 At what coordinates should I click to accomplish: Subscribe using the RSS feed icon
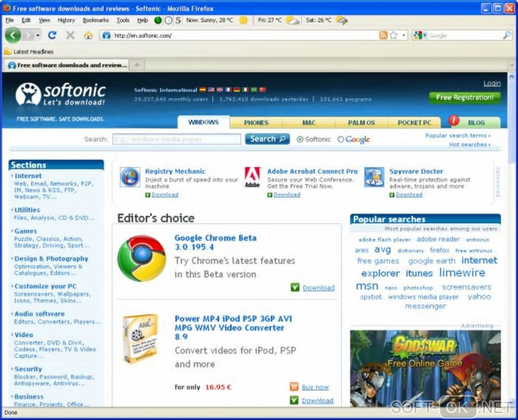383,36
